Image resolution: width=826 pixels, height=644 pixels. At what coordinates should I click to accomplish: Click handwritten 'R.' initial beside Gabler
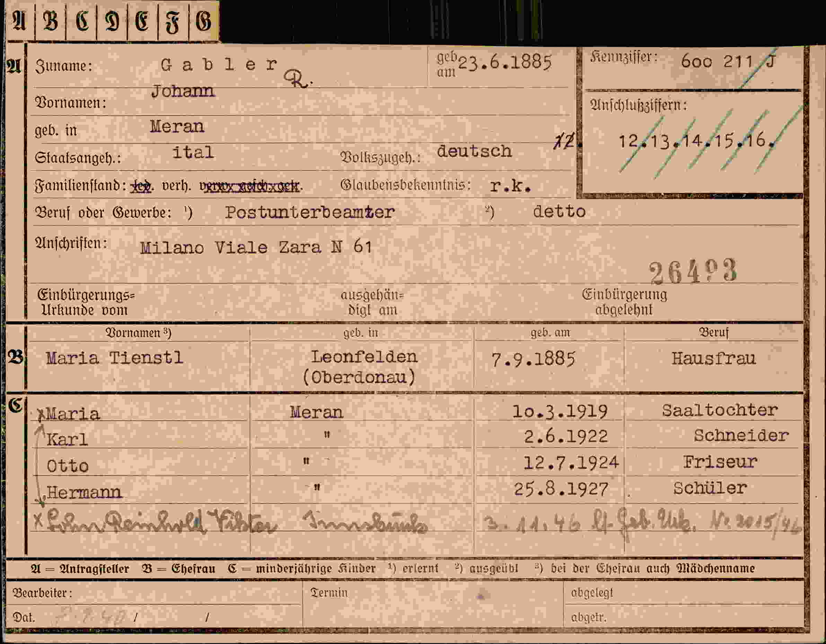pyautogui.click(x=298, y=79)
